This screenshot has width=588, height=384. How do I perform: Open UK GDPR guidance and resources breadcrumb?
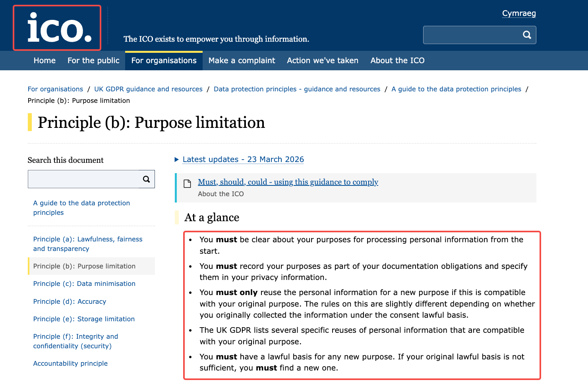[x=148, y=89]
